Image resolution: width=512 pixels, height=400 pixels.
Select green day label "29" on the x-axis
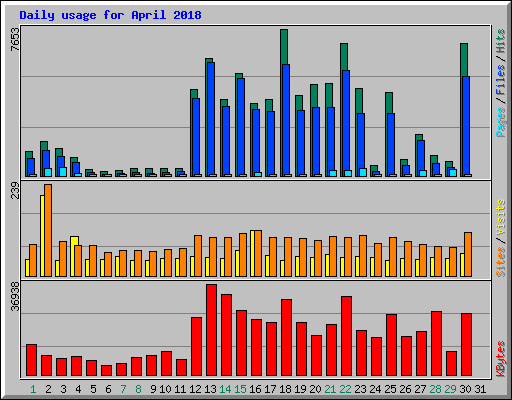450,389
